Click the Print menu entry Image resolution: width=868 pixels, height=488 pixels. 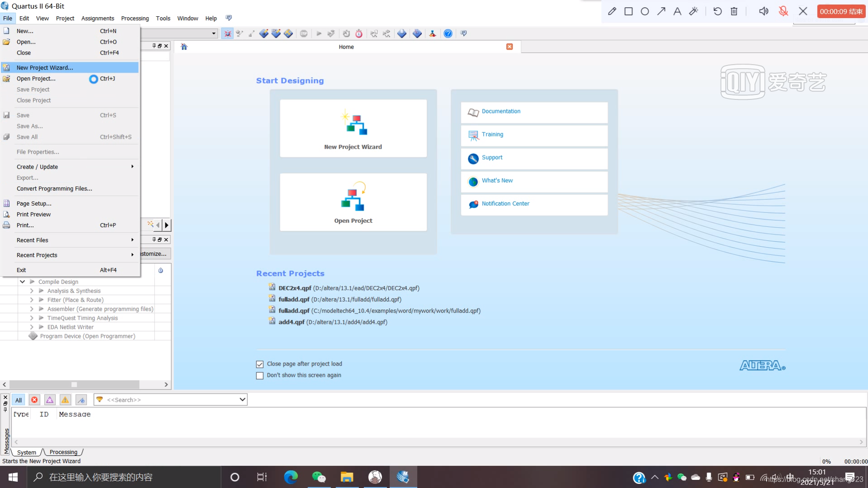point(70,225)
